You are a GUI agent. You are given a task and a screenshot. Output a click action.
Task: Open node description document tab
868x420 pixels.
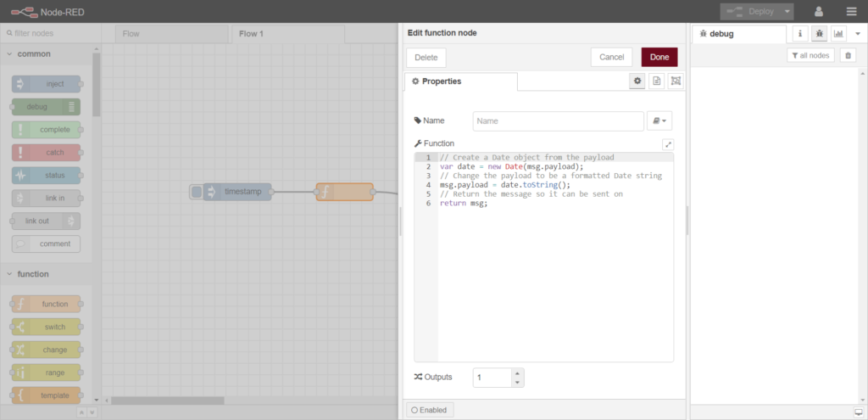657,81
